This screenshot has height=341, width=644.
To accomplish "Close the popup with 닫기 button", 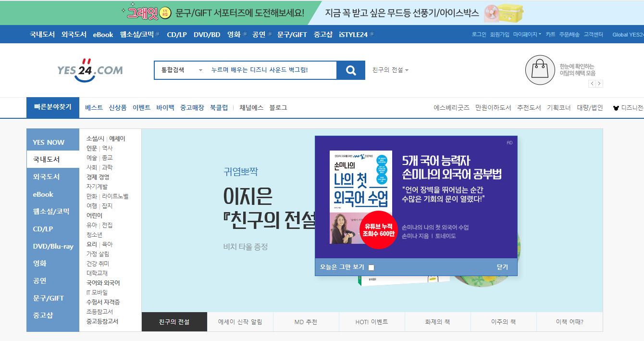I will (x=502, y=267).
